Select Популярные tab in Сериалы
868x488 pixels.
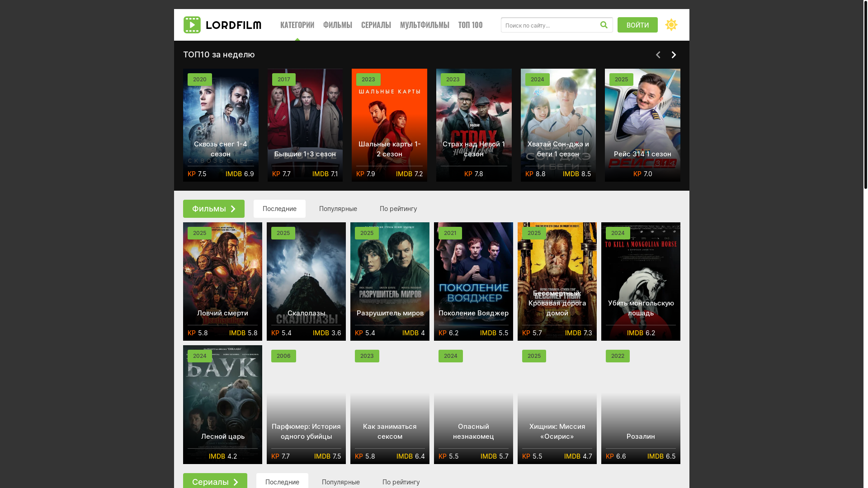(x=340, y=481)
